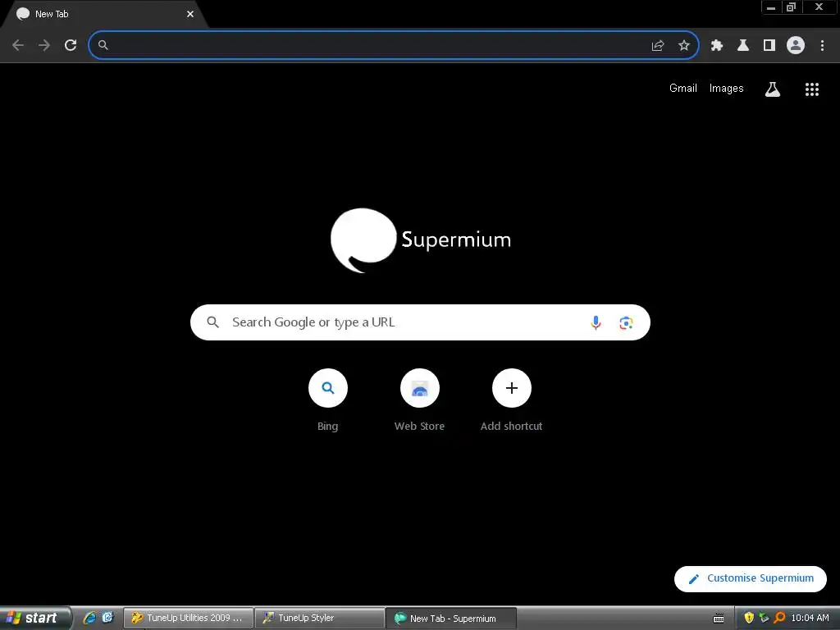Switch to TuneUp Styler taskbar window
The width and height of the screenshot is (840, 630).
pyautogui.click(x=319, y=619)
